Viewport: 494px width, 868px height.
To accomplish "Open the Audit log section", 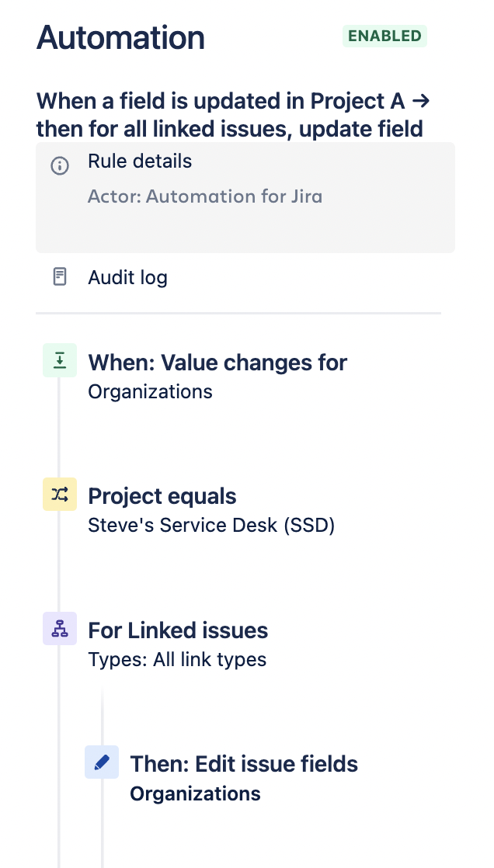I will (x=127, y=277).
